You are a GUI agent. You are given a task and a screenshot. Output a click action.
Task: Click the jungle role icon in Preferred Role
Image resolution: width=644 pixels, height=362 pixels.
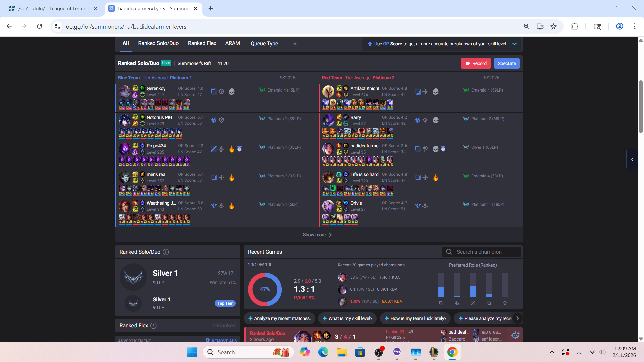(x=457, y=303)
